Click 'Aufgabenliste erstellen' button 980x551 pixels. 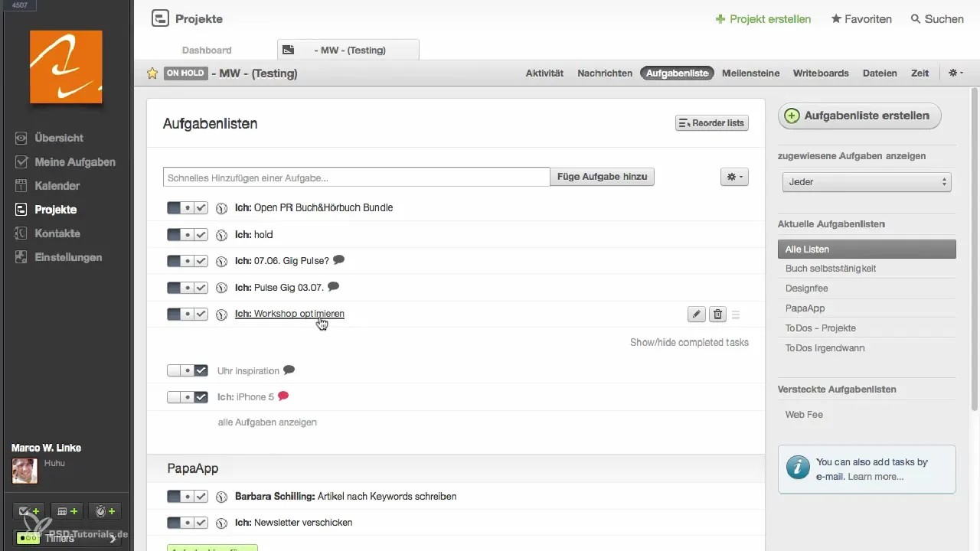click(x=859, y=116)
